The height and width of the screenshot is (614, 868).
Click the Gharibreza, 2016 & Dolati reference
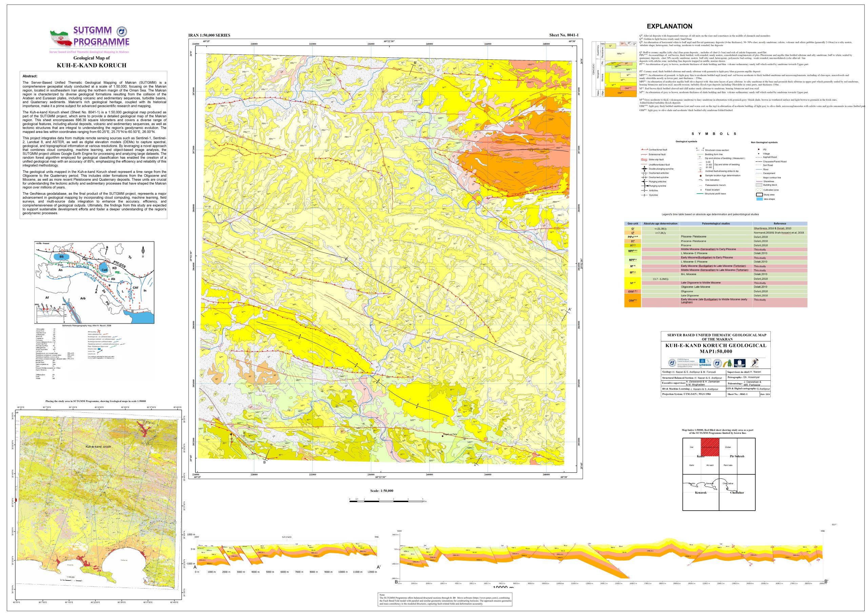pyautogui.click(x=772, y=229)
